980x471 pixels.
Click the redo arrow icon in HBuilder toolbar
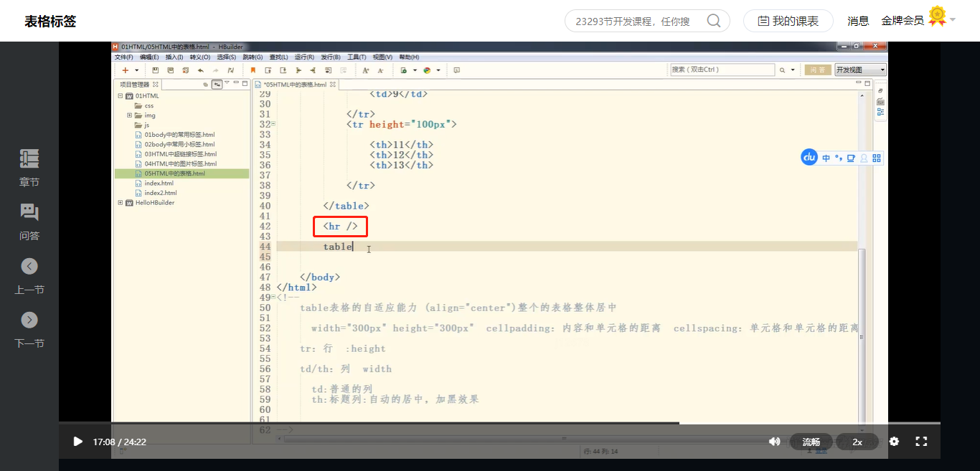pyautogui.click(x=215, y=70)
